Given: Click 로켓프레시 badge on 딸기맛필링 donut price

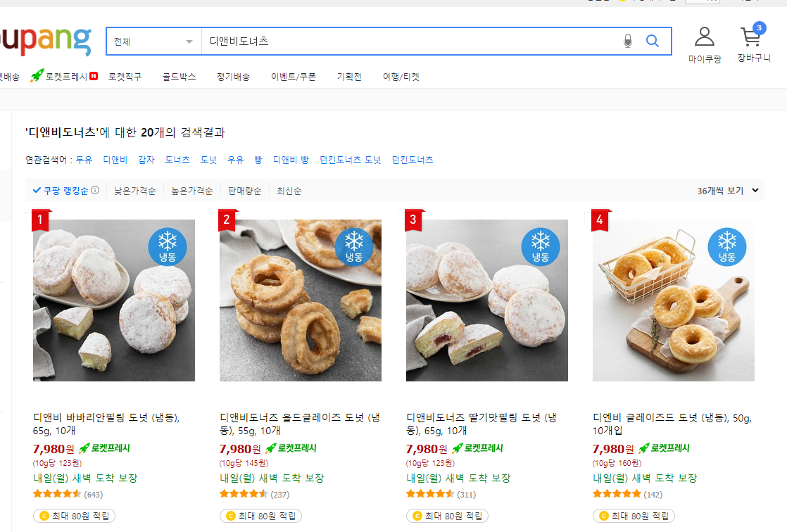Looking at the screenshot, I should [478, 448].
